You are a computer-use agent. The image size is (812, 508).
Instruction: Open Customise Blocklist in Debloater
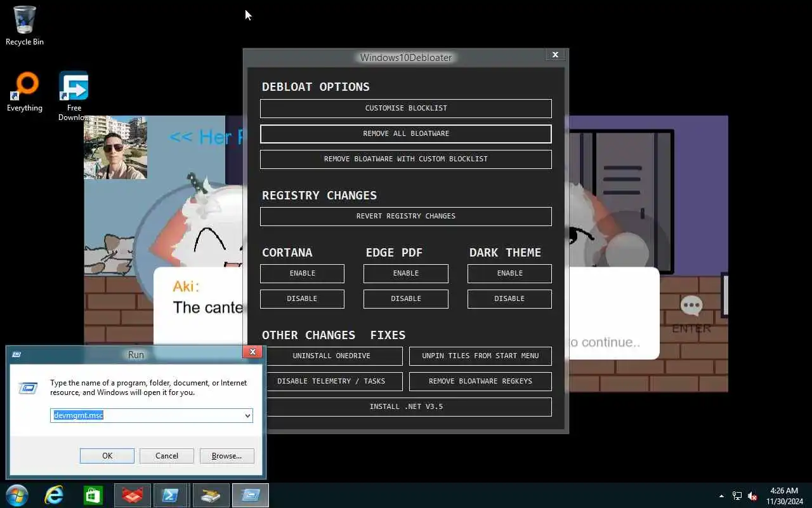click(406, 108)
